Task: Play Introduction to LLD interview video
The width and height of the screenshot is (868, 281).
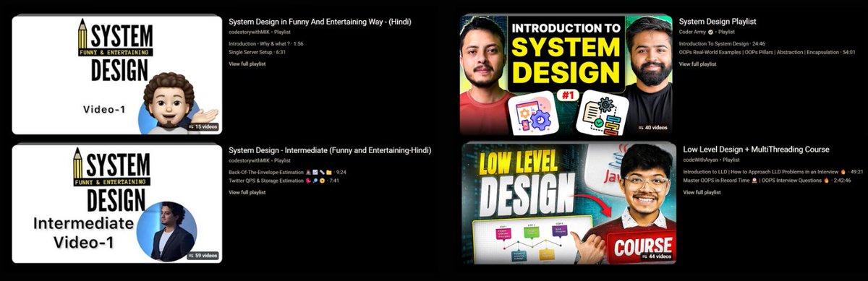Action: (x=773, y=172)
